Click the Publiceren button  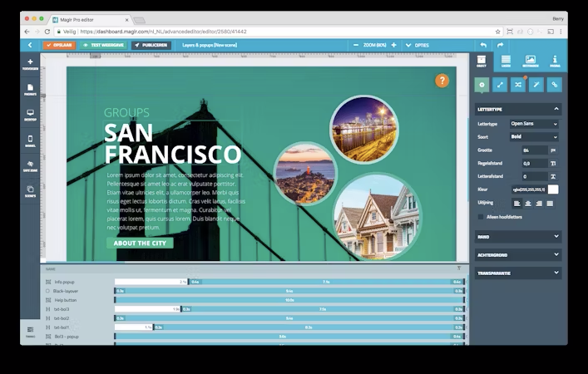pos(151,45)
